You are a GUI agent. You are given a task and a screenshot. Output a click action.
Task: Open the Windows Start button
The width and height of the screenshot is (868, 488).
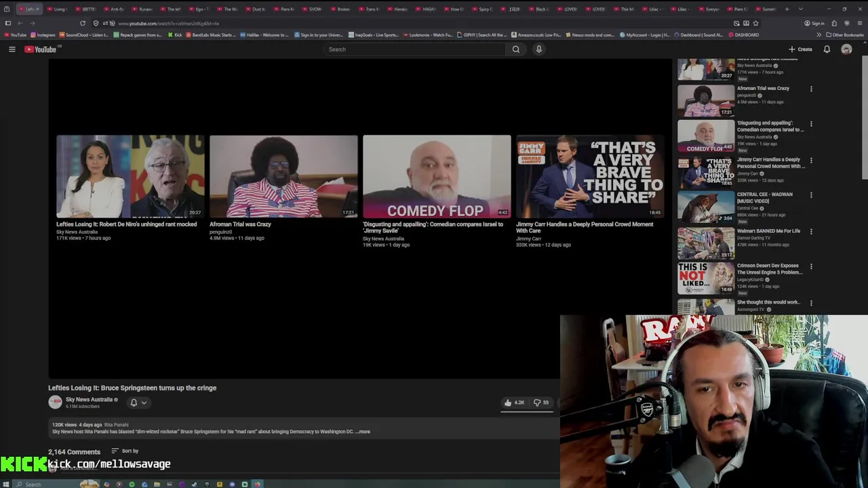[x=6, y=484]
